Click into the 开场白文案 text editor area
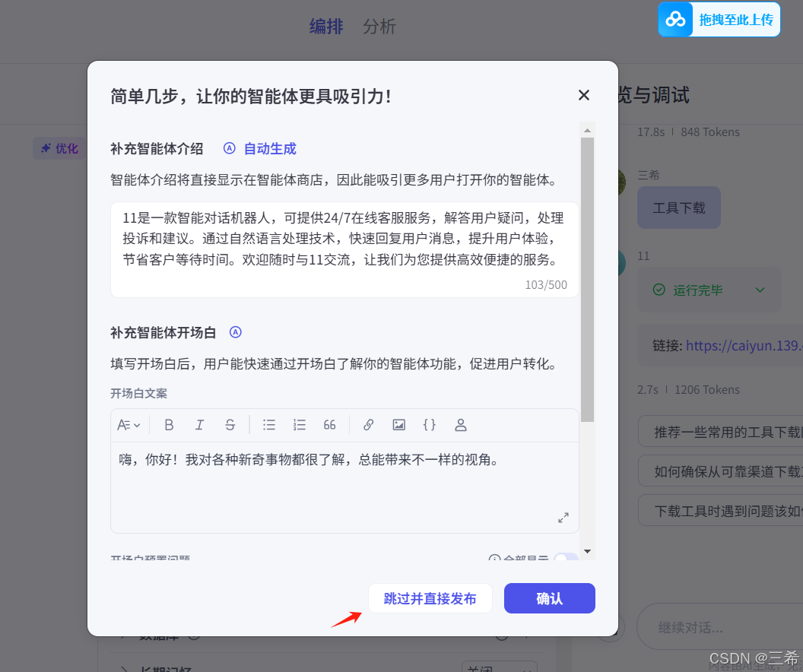 (344, 487)
